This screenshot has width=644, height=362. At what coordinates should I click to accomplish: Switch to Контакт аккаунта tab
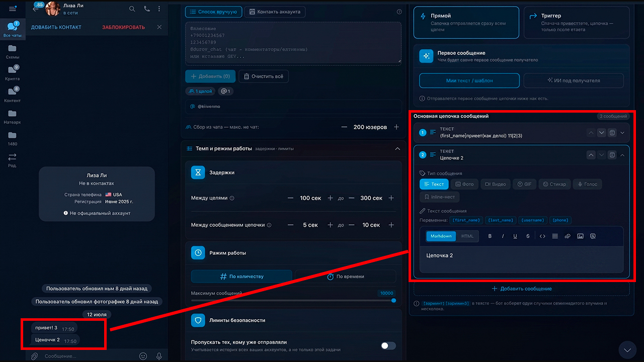(275, 12)
